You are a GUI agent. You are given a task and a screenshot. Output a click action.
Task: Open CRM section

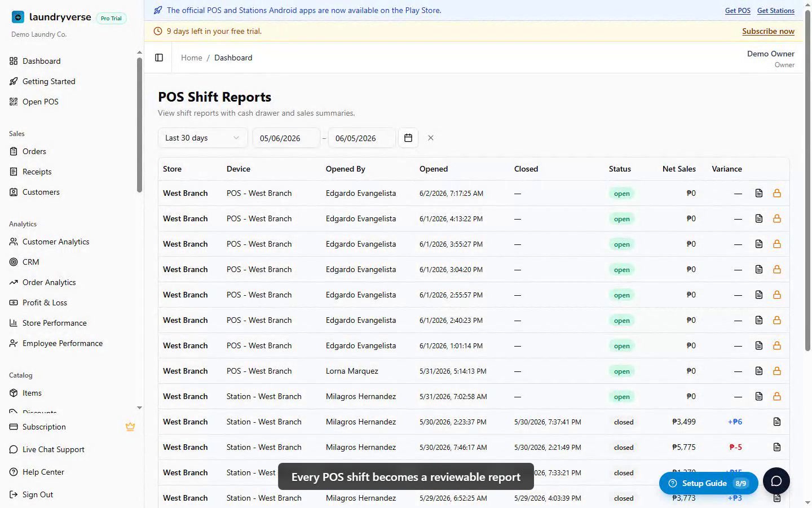coord(24,262)
